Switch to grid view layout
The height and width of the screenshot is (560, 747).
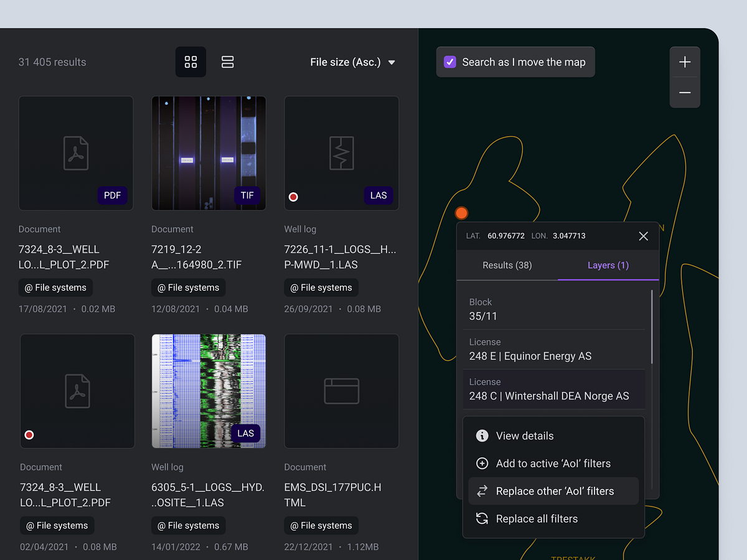[190, 62]
